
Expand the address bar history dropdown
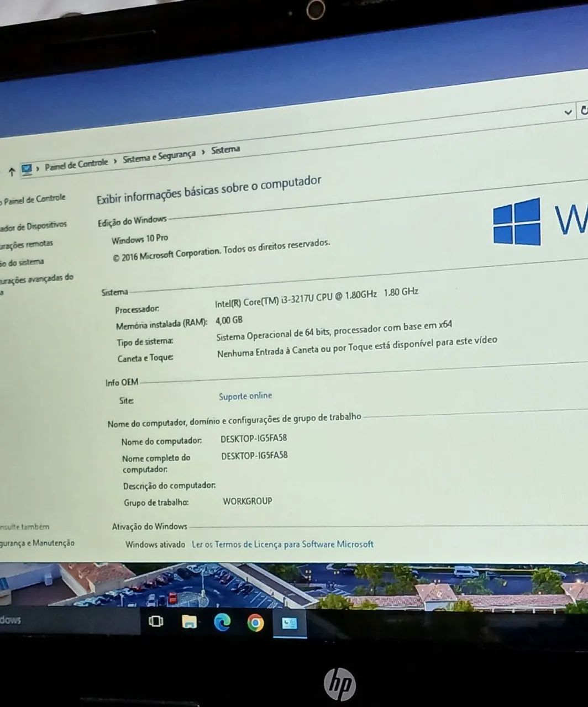[568, 112]
